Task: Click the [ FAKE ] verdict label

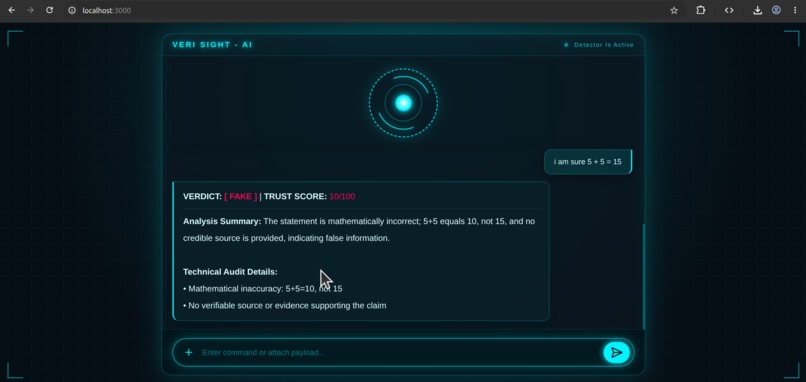Action: coord(241,196)
